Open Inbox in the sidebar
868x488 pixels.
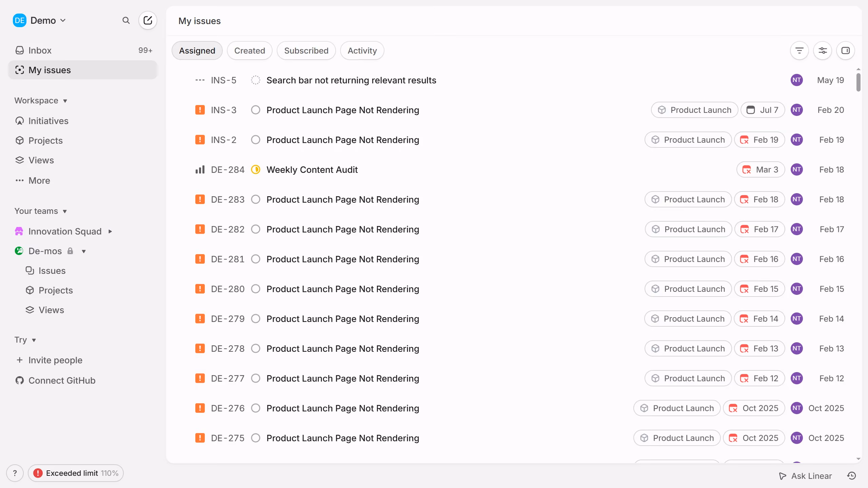[x=82, y=50]
